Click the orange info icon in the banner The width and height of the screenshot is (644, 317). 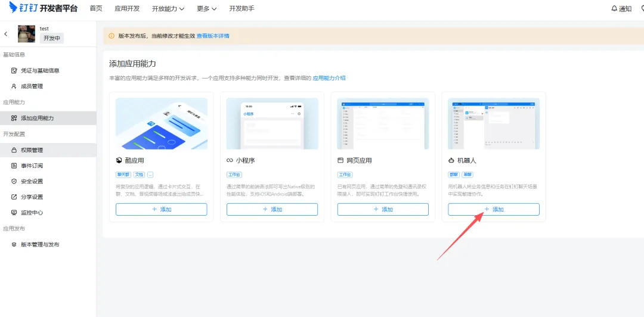coord(112,36)
